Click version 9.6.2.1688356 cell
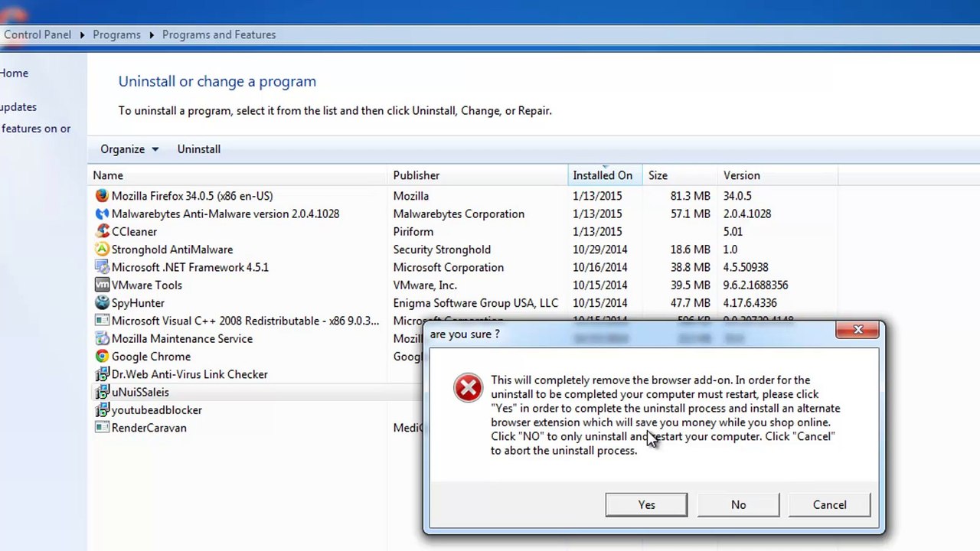The height and width of the screenshot is (551, 980). pyautogui.click(x=756, y=285)
